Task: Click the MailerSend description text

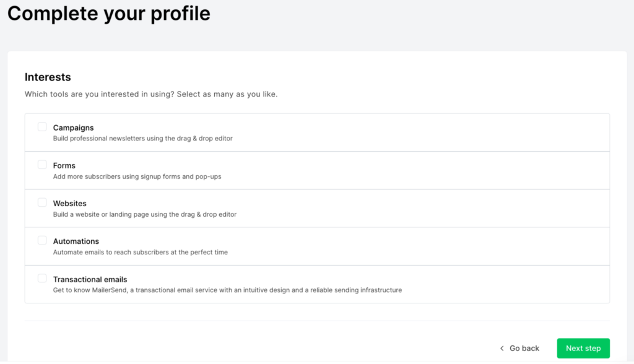Action: tap(228, 290)
